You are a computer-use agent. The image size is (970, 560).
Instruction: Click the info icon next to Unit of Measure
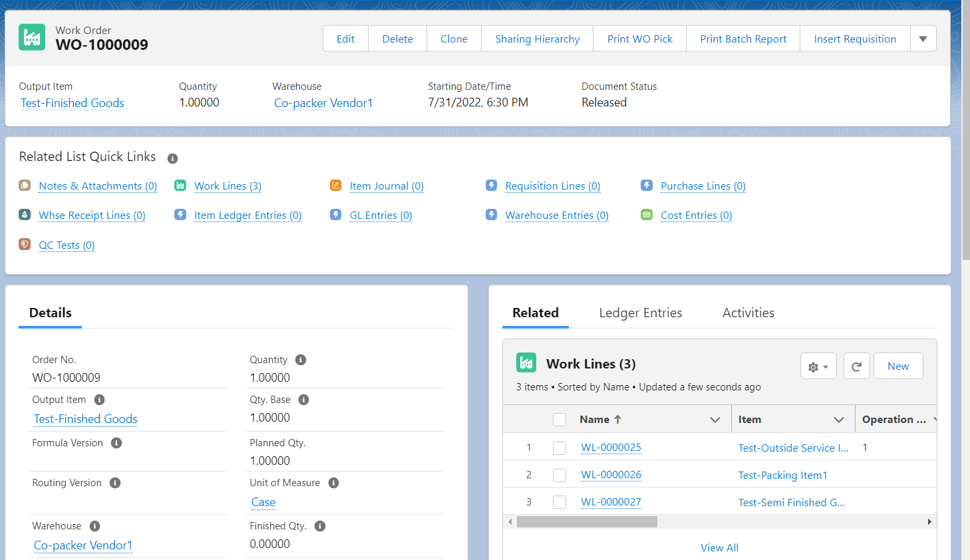point(334,483)
